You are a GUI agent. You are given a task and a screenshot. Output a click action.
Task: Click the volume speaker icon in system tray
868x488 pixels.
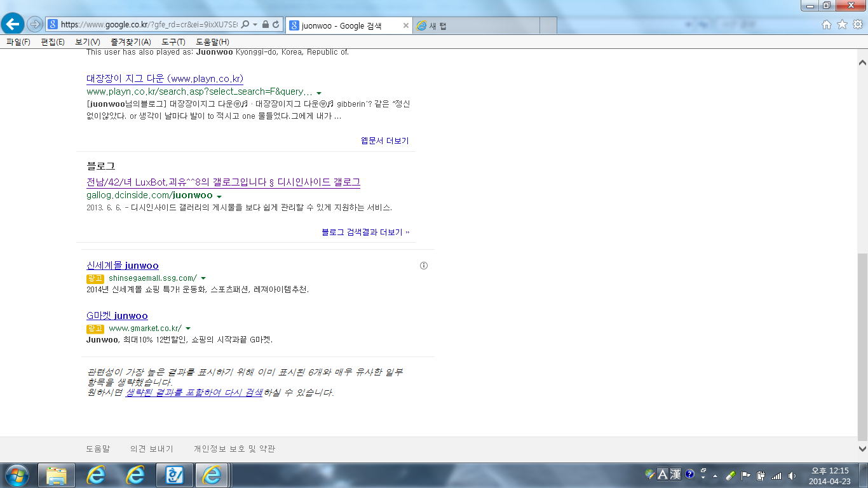pos(792,475)
